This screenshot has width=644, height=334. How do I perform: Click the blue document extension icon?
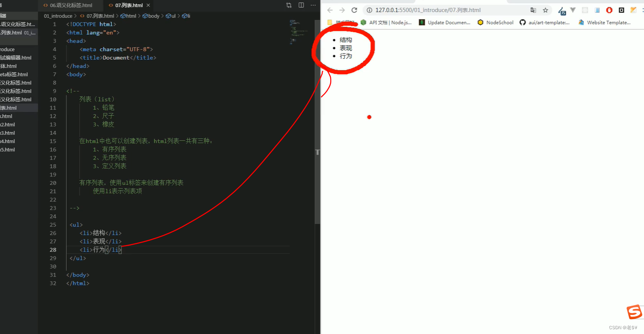point(597,10)
